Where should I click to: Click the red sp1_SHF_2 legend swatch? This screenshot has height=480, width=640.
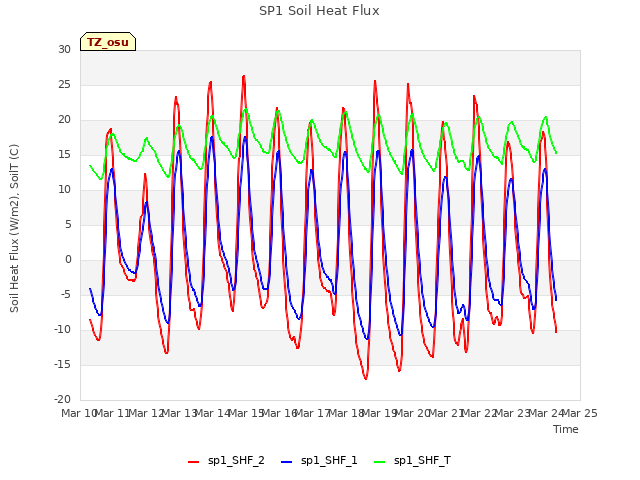(193, 462)
